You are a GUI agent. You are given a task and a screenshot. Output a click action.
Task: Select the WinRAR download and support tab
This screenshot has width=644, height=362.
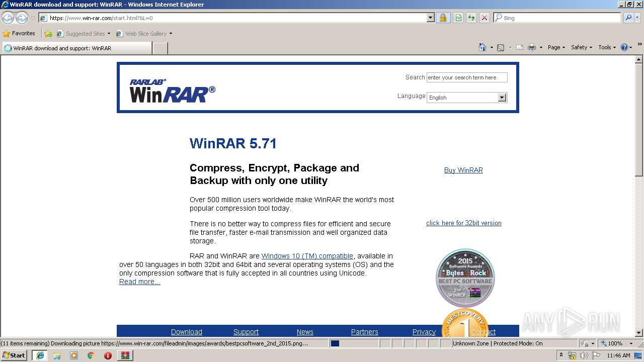click(76, 48)
